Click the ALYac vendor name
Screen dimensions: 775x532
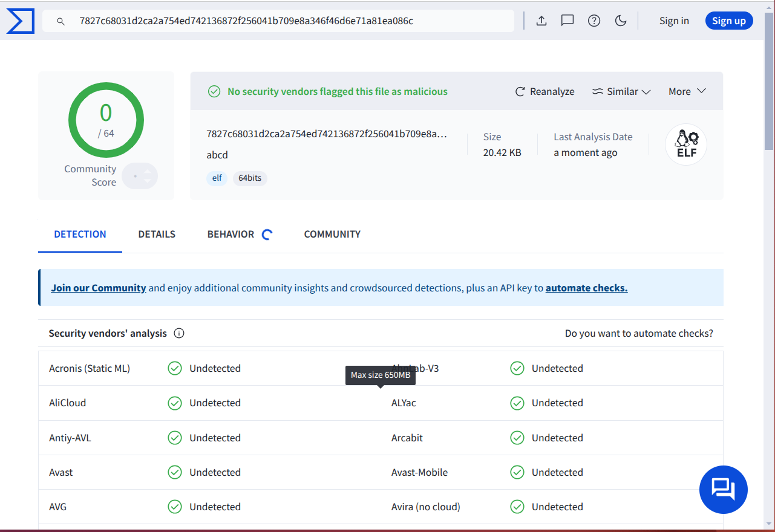(404, 403)
